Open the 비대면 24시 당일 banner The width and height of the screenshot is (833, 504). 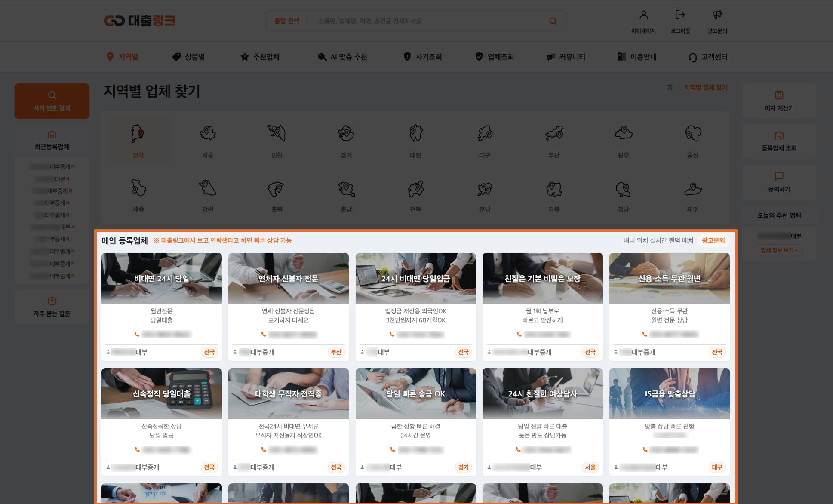[162, 278]
